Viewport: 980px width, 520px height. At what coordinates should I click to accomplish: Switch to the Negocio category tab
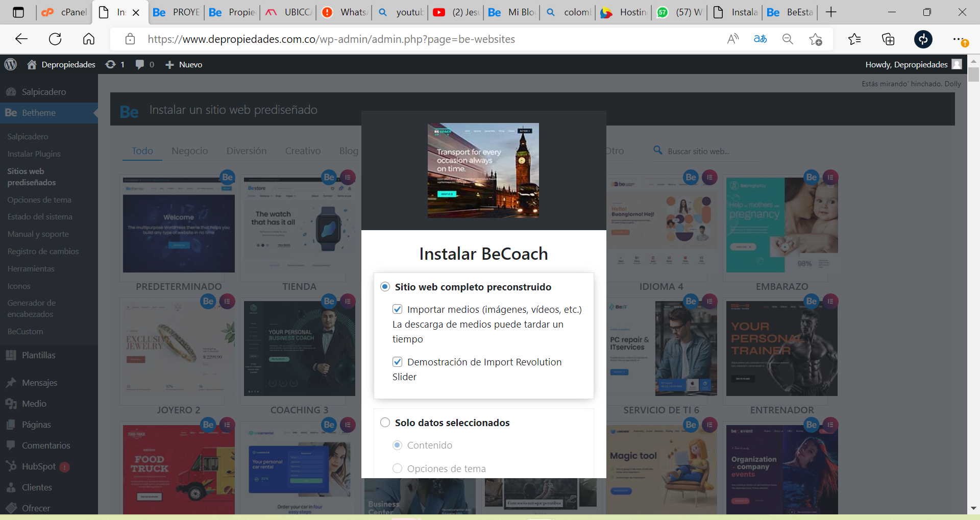[x=190, y=151]
